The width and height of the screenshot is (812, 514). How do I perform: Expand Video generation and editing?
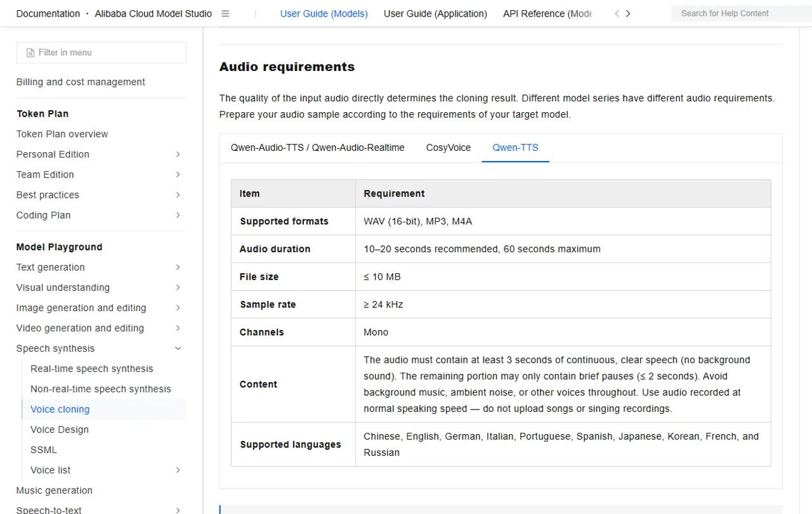(178, 328)
